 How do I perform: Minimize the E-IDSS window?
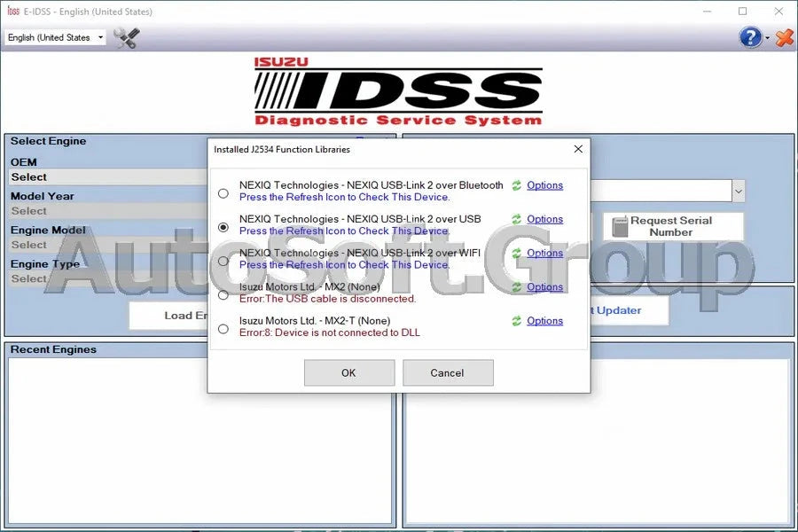(x=707, y=12)
